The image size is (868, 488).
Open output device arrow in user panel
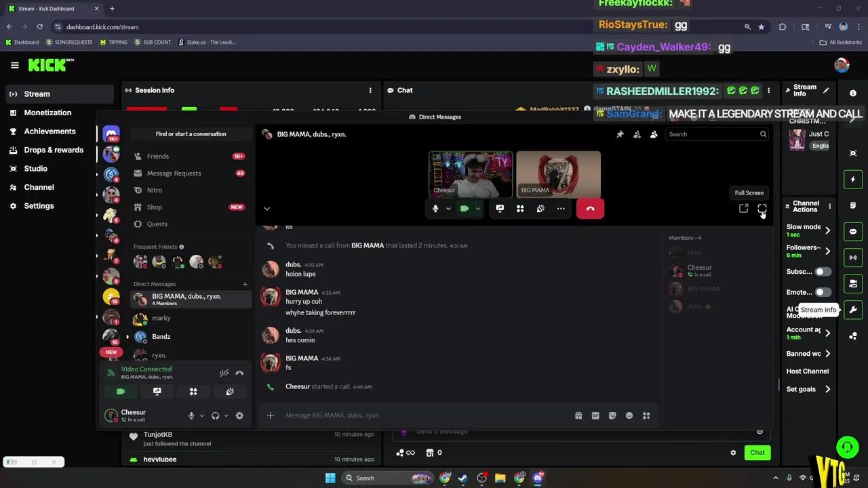(226, 415)
